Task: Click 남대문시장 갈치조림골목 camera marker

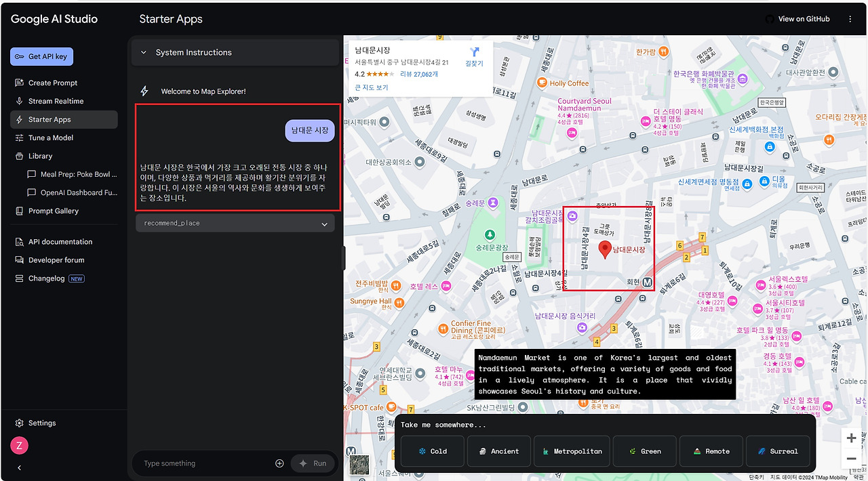Action: tap(573, 216)
